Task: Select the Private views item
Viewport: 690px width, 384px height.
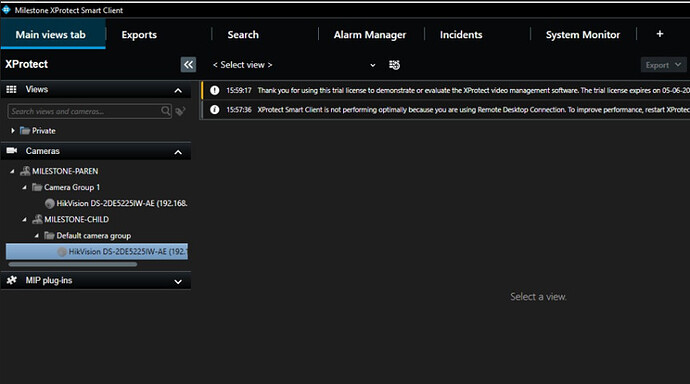Action: [44, 131]
